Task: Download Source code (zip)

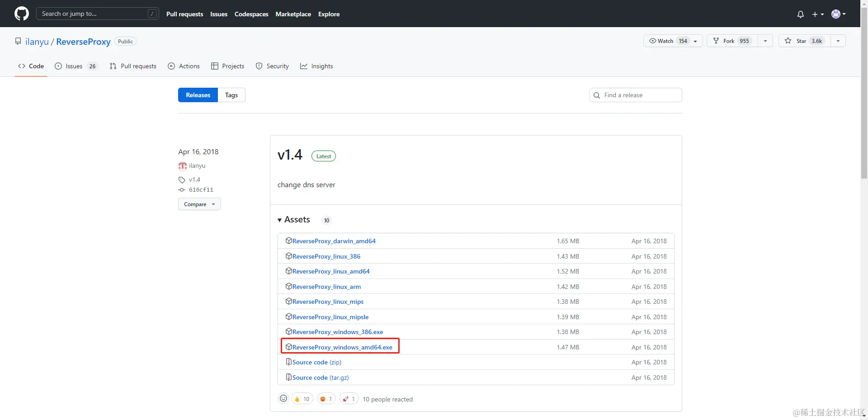Action: pos(317,362)
